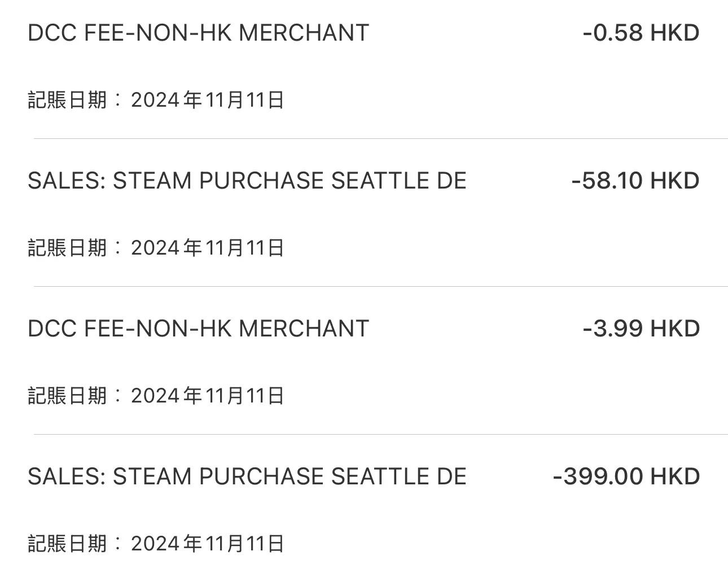Tap the 記賬日期 label in the 399.00 HKD entry
This screenshot has height=582, width=728.
coord(67,544)
